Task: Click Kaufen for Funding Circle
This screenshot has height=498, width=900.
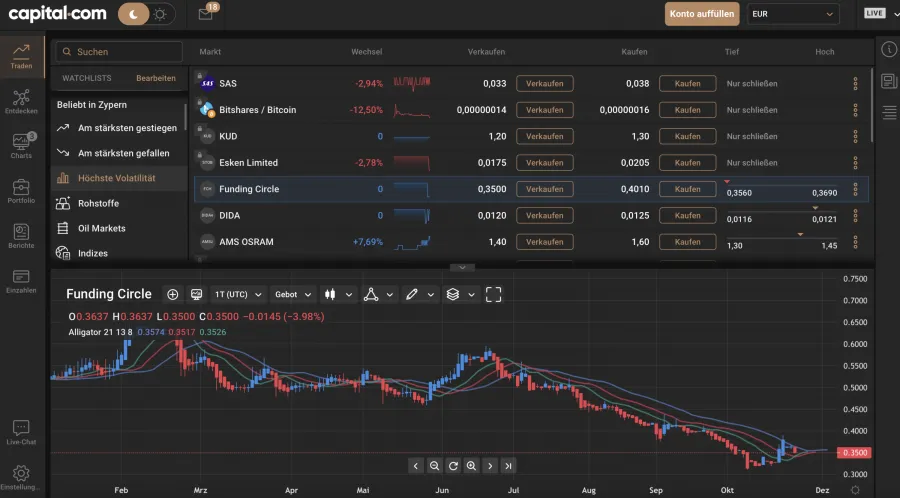Action: click(x=688, y=189)
